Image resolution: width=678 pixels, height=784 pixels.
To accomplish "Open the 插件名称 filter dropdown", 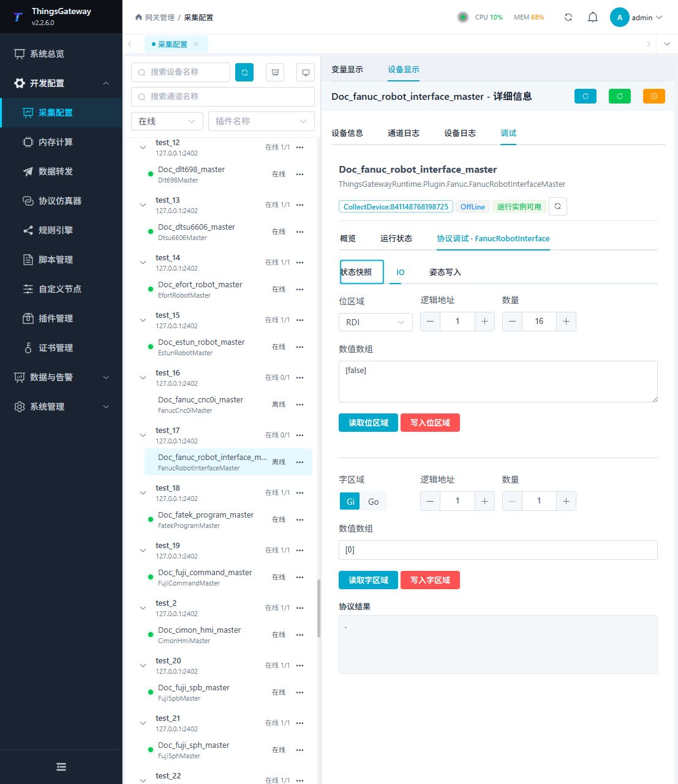I will click(261, 121).
